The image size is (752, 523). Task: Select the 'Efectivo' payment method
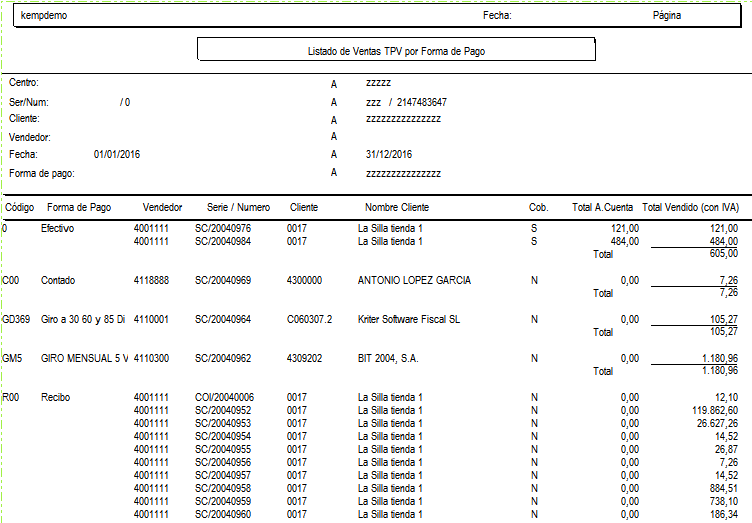click(x=58, y=228)
